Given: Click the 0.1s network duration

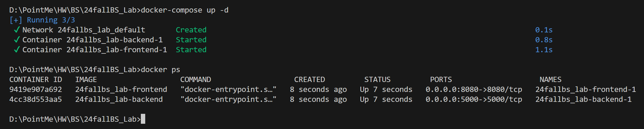Looking at the screenshot, I should pyautogui.click(x=544, y=30).
